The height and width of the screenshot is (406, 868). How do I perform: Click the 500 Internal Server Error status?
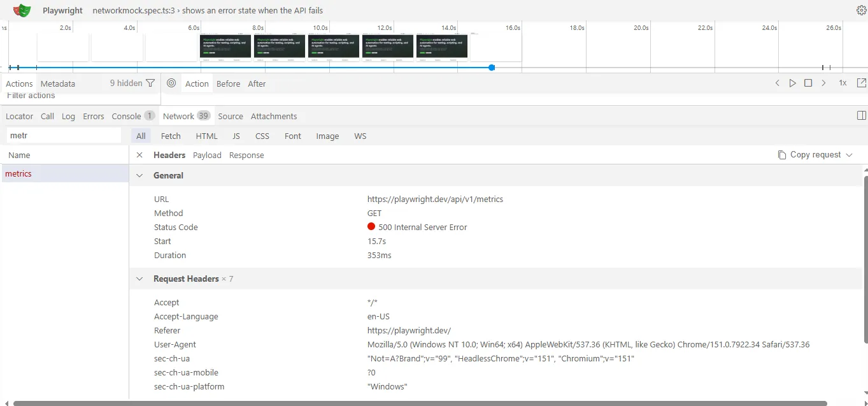coord(423,227)
